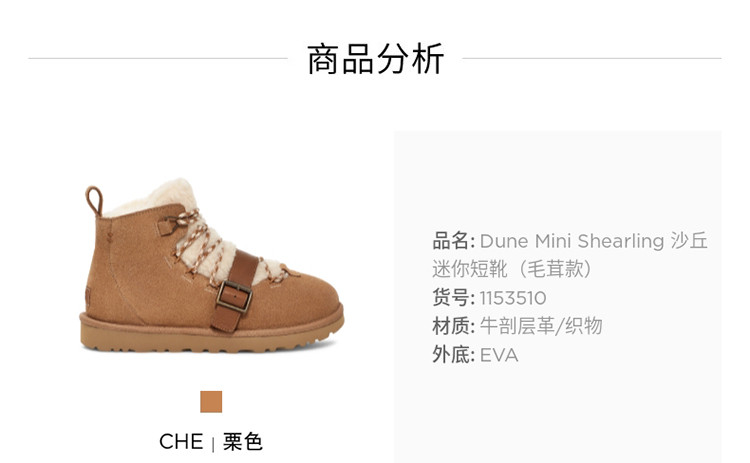The image size is (750, 463).
Task: Click the 栗色 color name
Action: click(x=243, y=441)
